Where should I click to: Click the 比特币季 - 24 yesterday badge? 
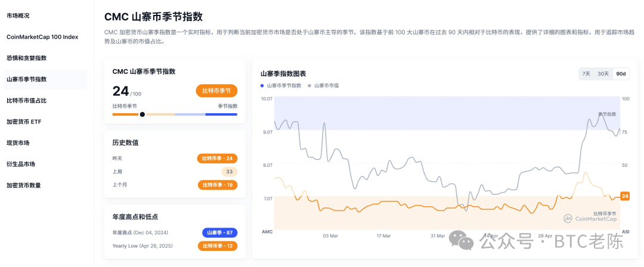(217, 158)
